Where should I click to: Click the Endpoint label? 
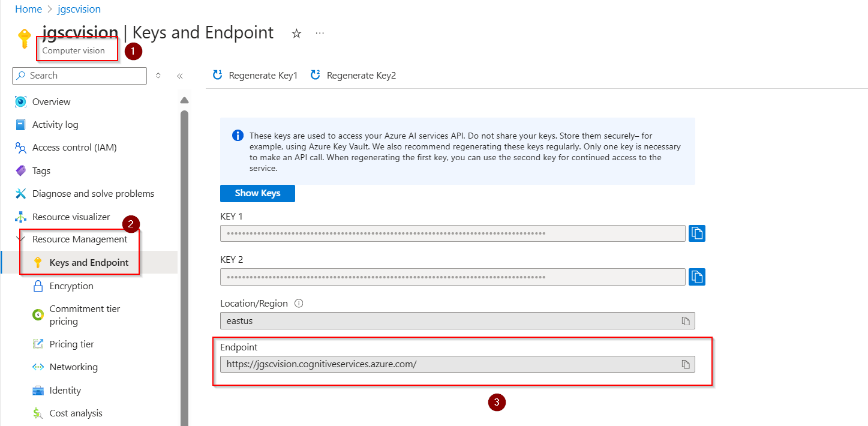239,347
